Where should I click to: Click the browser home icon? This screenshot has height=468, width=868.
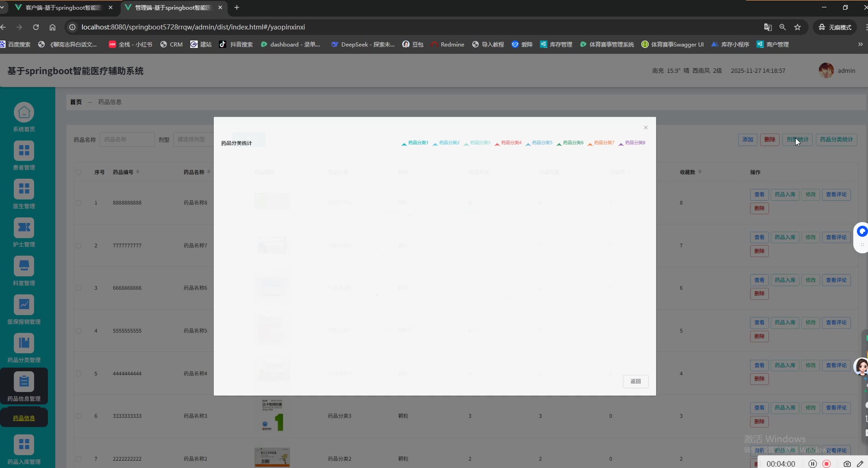pos(53,27)
